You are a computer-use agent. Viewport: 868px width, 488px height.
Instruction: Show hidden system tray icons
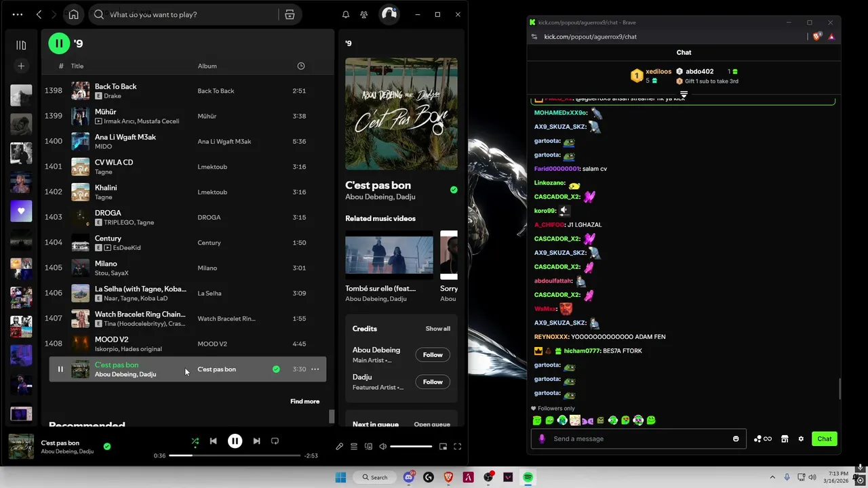pos(772,477)
